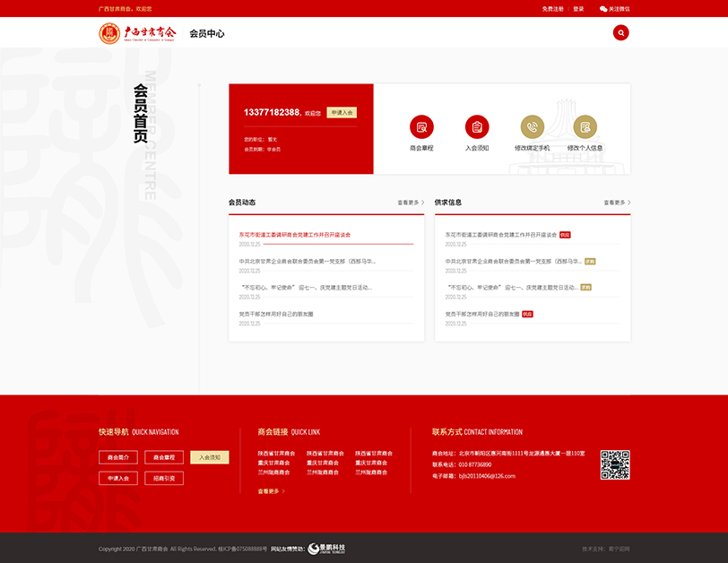Open the red highlighted 东花市街道 article in 会员动态
728x563 pixels.
point(295,235)
